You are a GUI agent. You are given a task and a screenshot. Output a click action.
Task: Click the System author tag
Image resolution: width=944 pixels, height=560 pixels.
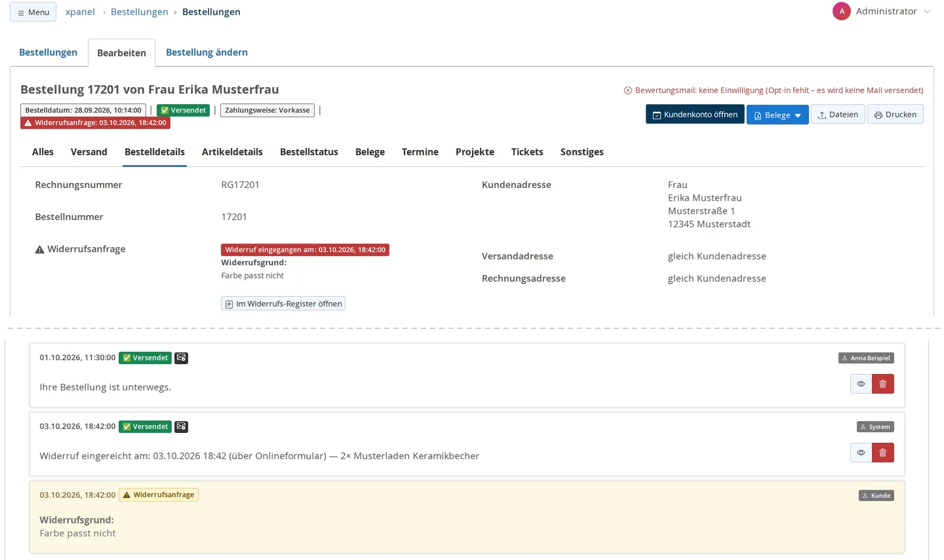(x=875, y=427)
